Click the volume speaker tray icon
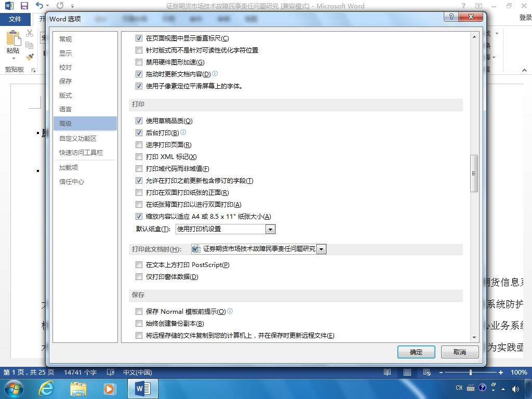This screenshot has height=399, width=532. [515, 389]
